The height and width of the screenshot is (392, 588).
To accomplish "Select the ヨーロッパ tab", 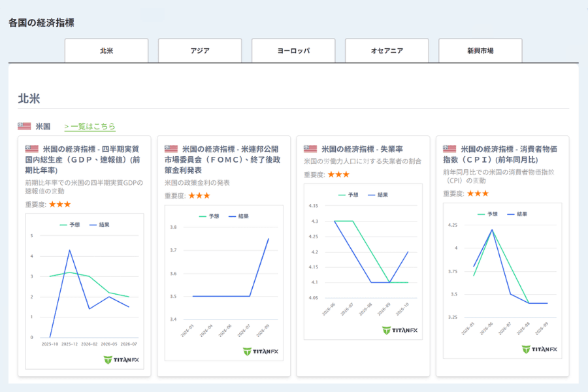I will click(293, 51).
